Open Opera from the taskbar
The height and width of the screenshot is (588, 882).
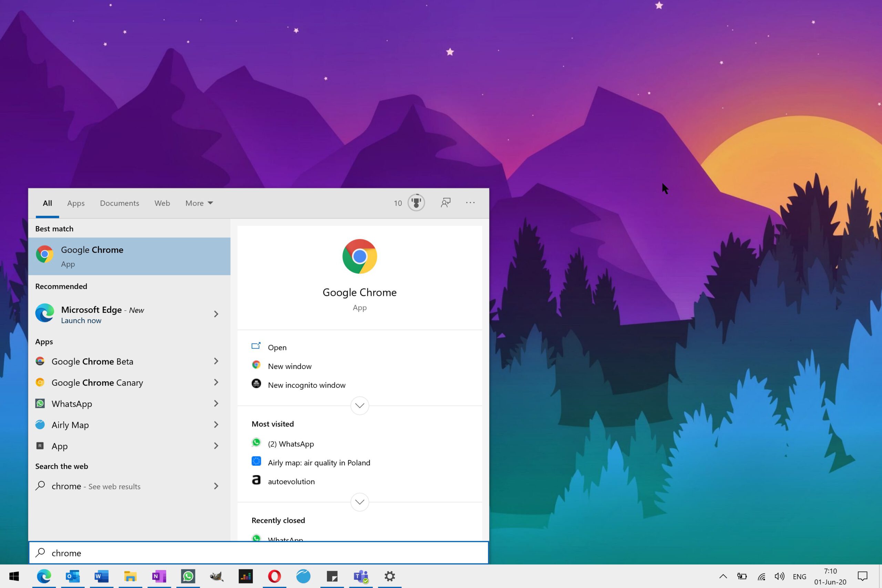pos(275,576)
